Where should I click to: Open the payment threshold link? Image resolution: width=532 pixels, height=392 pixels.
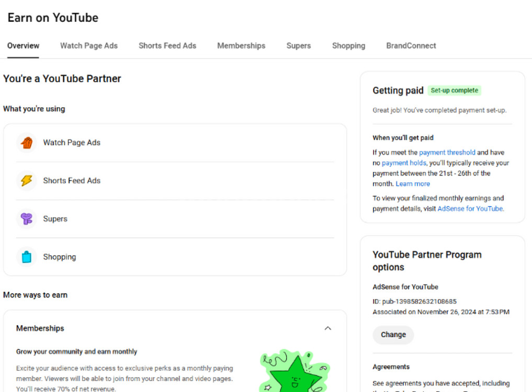click(x=447, y=153)
